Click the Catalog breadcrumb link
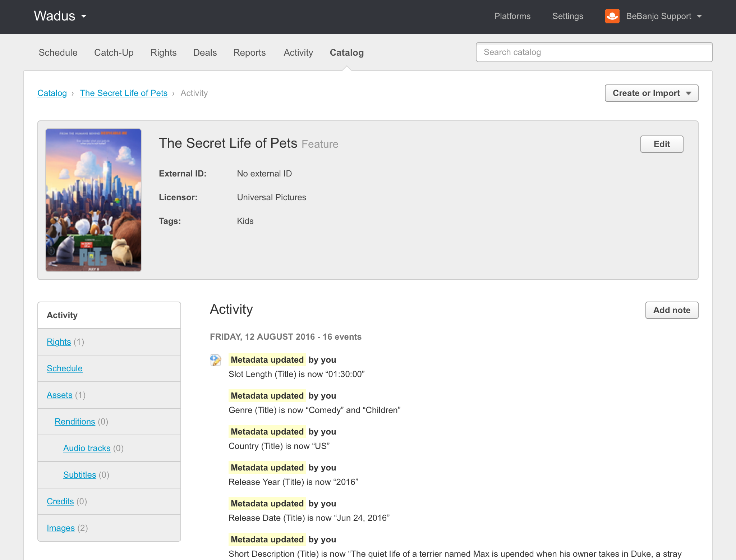This screenshot has width=736, height=560. click(x=52, y=93)
